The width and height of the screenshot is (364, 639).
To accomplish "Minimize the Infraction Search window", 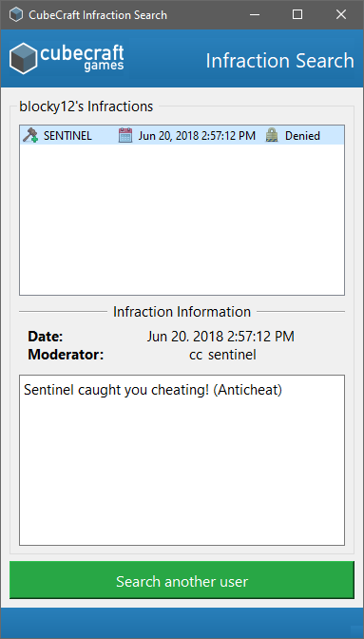I will click(x=255, y=15).
